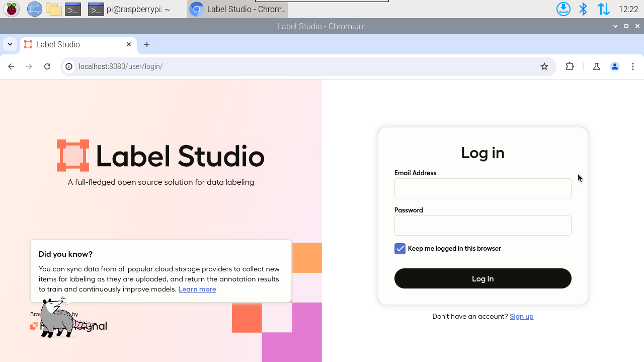Maximize the Chromium window
This screenshot has height=362, width=644.
coord(626,26)
